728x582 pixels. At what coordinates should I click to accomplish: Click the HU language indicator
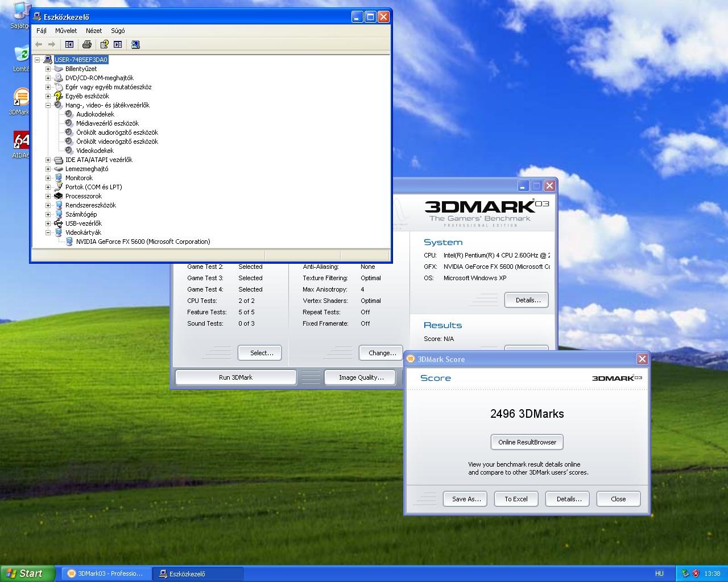tap(659, 573)
